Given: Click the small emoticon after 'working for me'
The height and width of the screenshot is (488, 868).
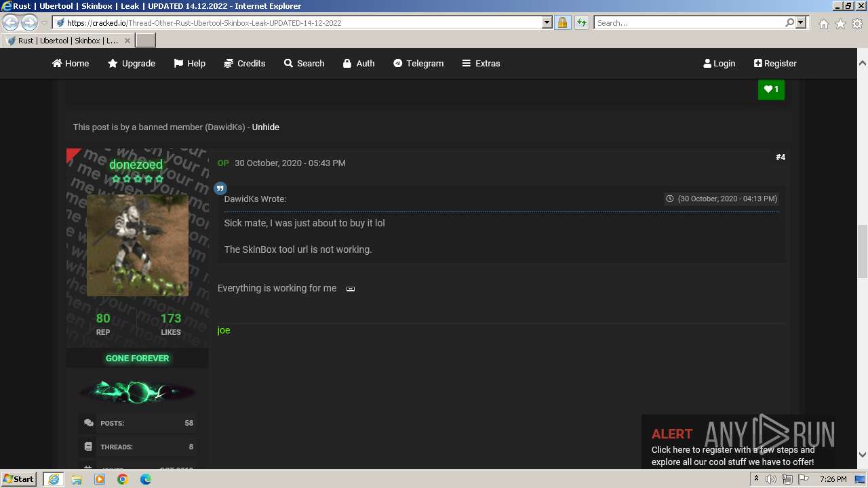Looking at the screenshot, I should [x=351, y=289].
